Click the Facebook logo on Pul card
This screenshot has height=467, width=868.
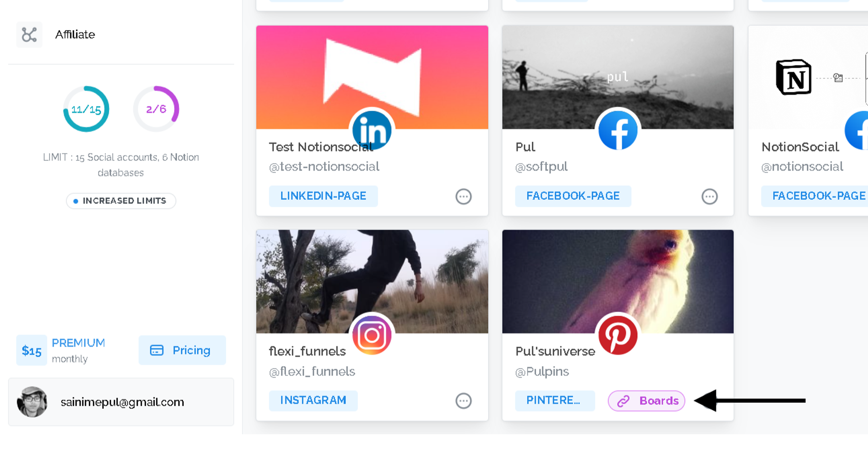[618, 130]
